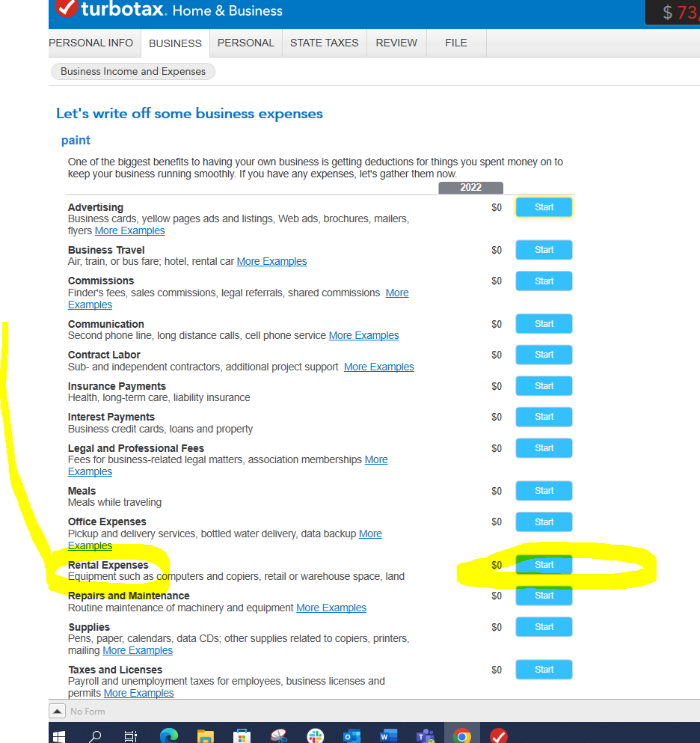Viewport: 700px width, 743px height.
Task: Switch to Chrome in the taskbar
Action: (461, 736)
